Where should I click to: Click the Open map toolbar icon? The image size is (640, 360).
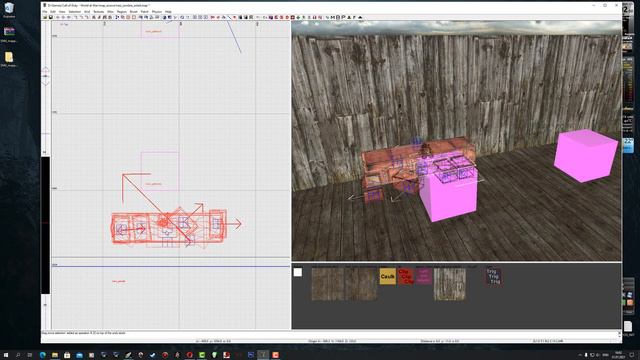coord(45,17)
